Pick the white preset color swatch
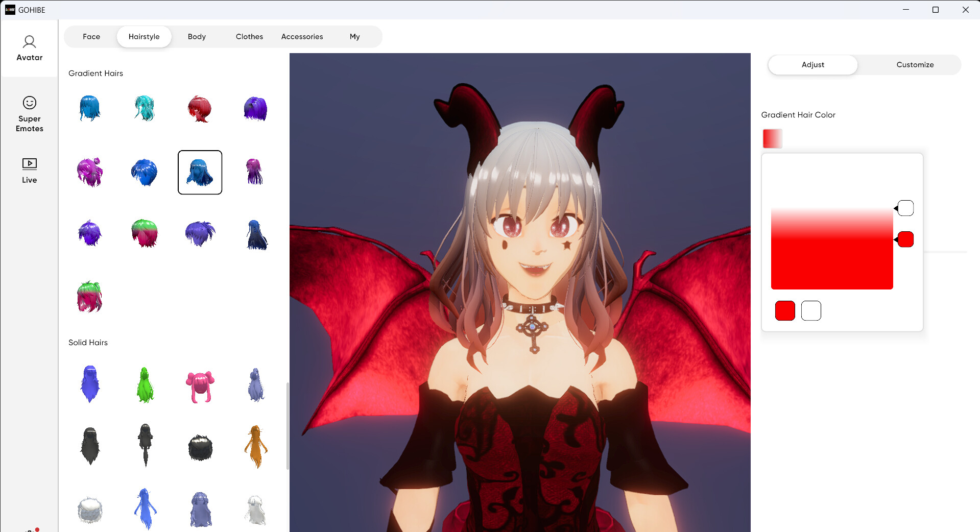 click(811, 311)
